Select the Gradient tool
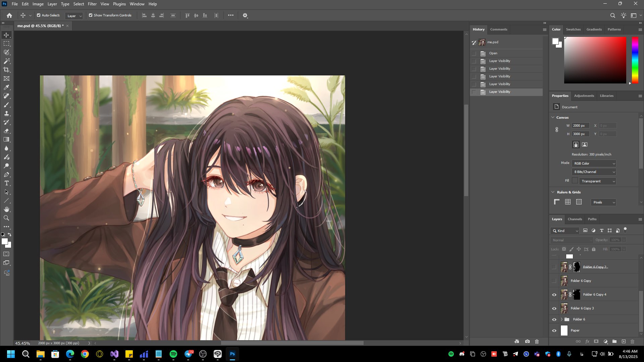Viewport: 644px width, 362px height. [6, 139]
